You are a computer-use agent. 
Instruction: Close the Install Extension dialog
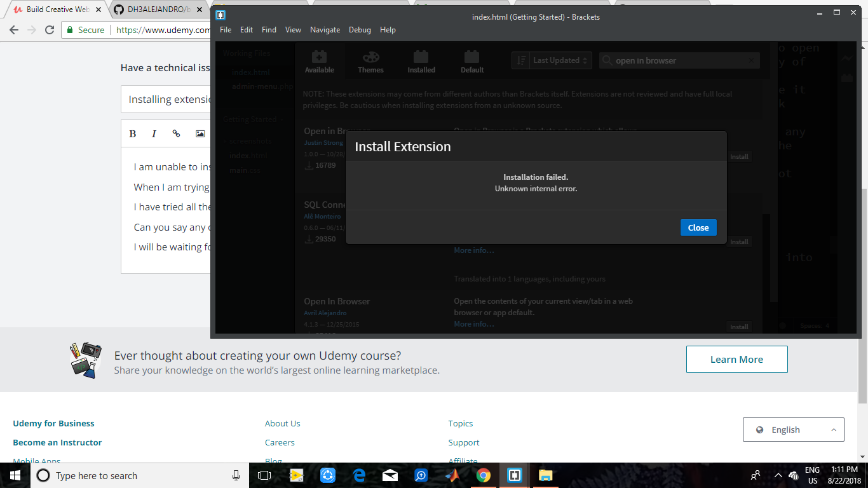698,227
